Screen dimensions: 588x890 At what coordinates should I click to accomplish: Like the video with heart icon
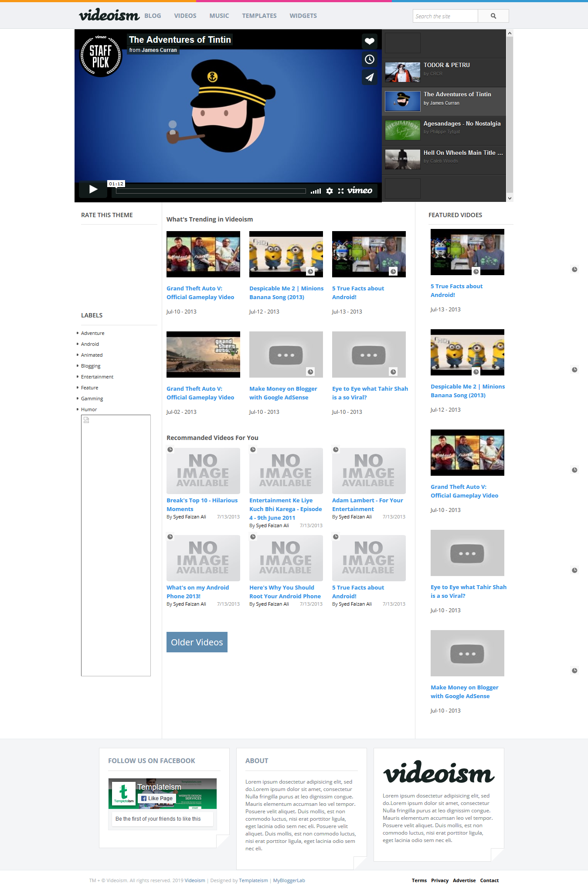point(370,41)
